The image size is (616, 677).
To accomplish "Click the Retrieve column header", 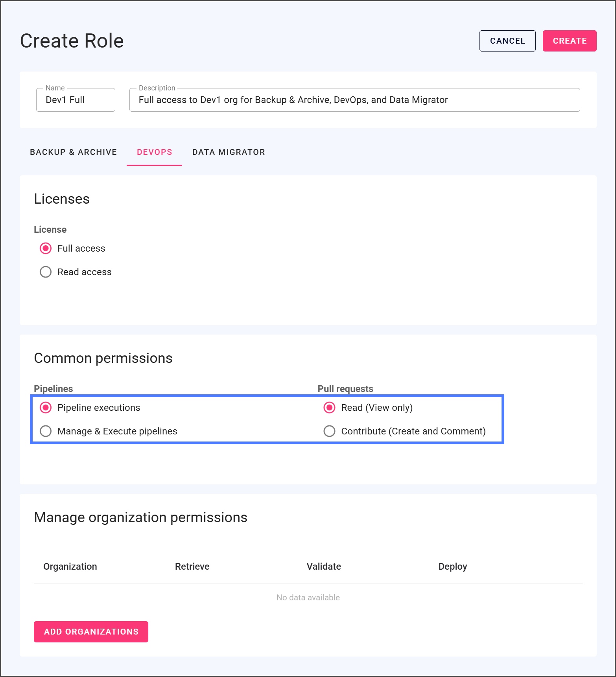I will coord(192,567).
